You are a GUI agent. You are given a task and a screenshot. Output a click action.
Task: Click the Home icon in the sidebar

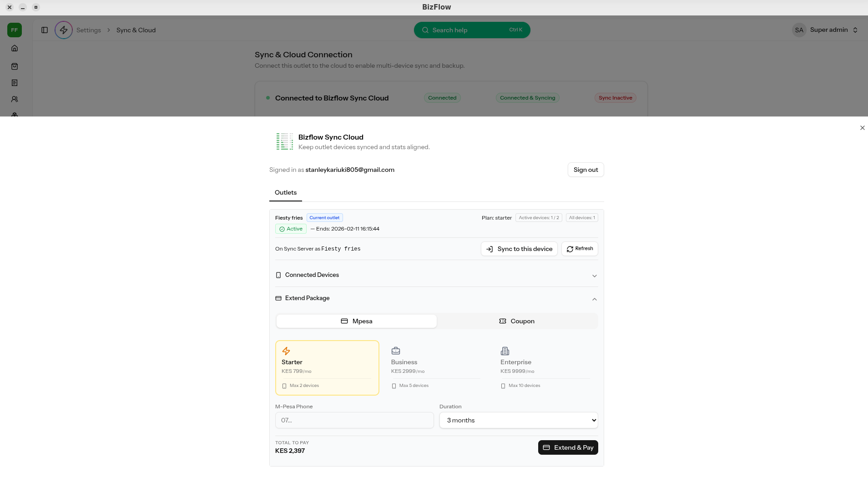pos(15,48)
